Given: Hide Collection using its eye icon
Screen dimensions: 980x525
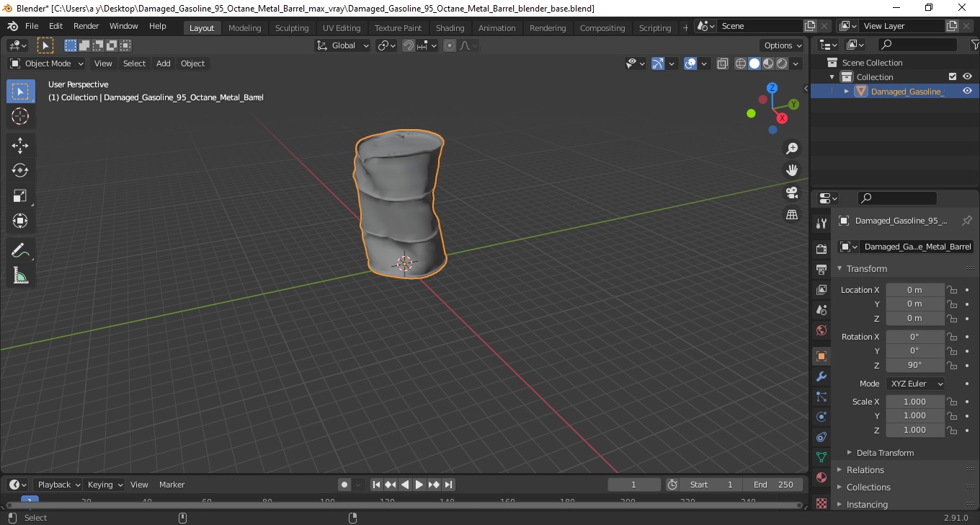Looking at the screenshot, I should pyautogui.click(x=968, y=76).
